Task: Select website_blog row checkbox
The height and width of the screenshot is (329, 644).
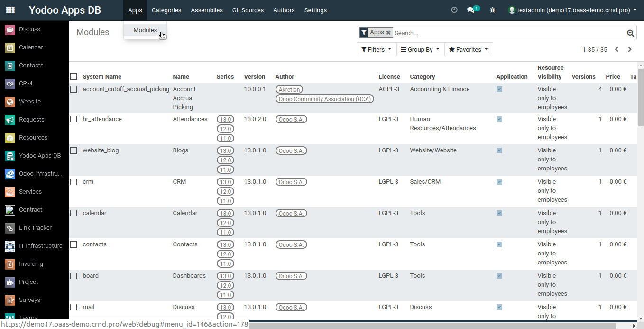Action: pos(74,150)
